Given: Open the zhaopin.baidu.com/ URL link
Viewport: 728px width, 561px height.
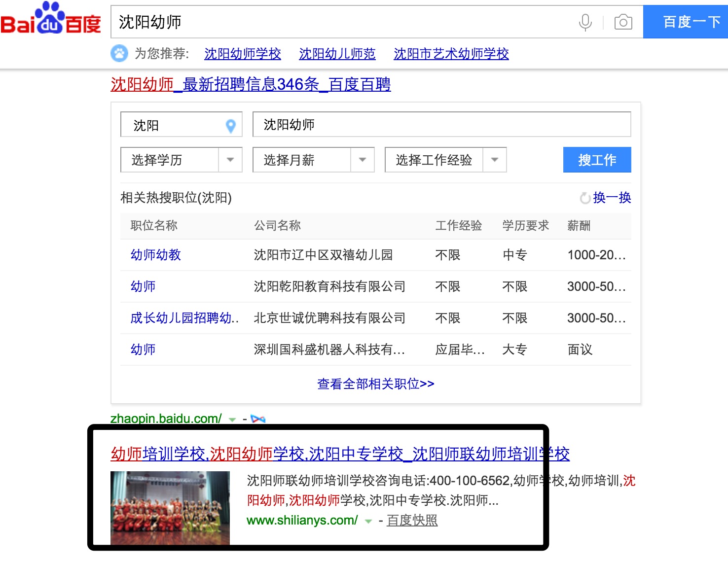Looking at the screenshot, I should [166, 419].
